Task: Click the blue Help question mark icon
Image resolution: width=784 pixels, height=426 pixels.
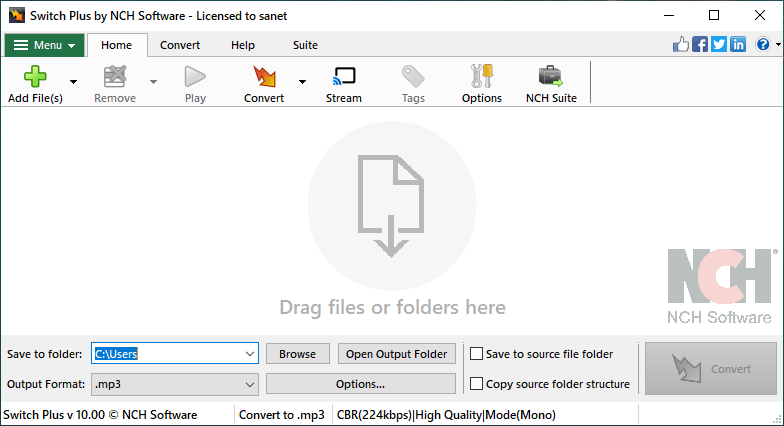Action: [x=762, y=44]
